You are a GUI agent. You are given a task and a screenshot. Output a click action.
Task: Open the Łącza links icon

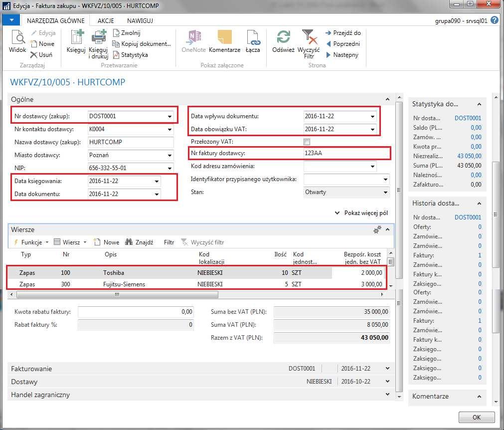[253, 37]
